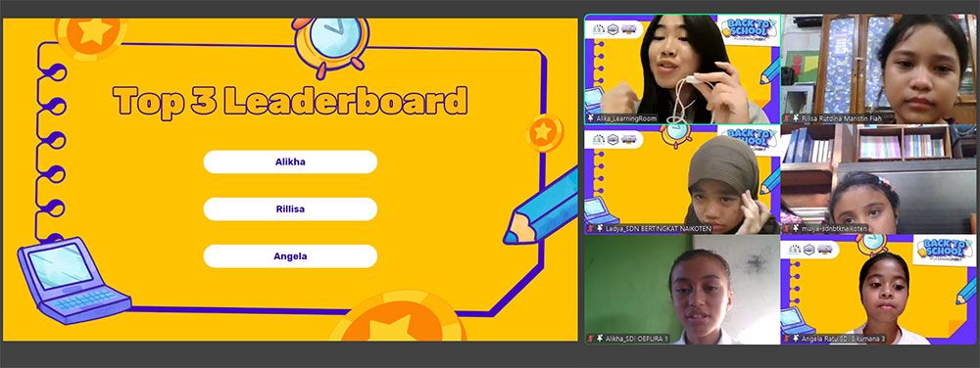Image resolution: width=980 pixels, height=368 pixels.
Task: Click the muted mic icon beside Ladya_SDN BERTINGKAT NAIKOTEN
Action: click(x=591, y=228)
